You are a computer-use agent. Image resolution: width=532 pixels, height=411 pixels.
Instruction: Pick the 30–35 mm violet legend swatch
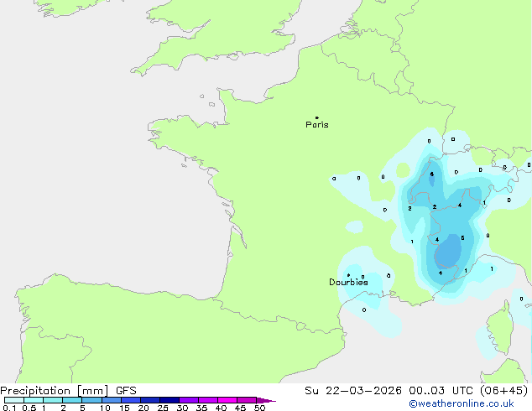[189, 400]
